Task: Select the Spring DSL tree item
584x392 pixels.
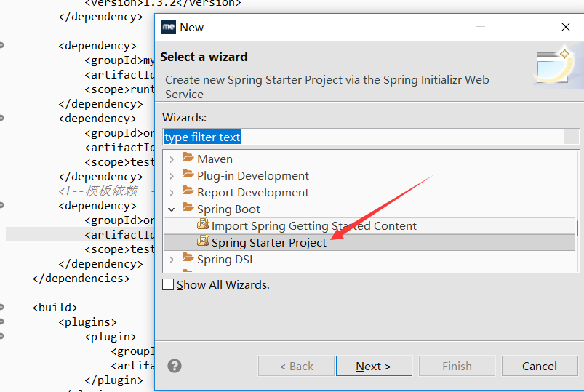Action: 226,260
